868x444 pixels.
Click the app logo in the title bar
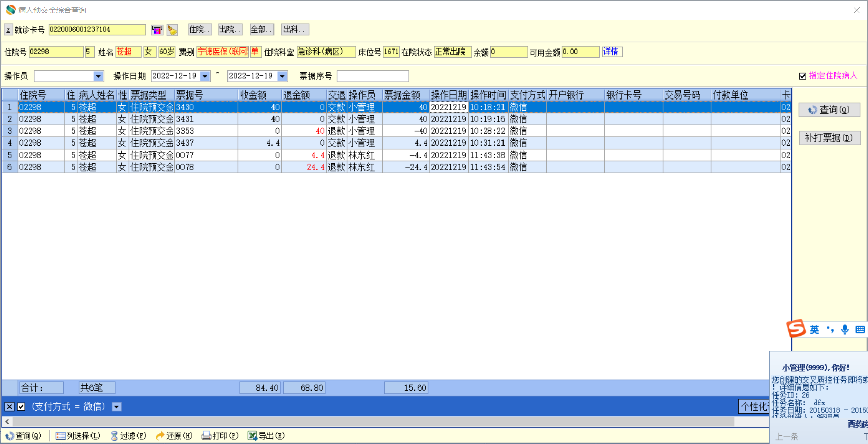10,10
